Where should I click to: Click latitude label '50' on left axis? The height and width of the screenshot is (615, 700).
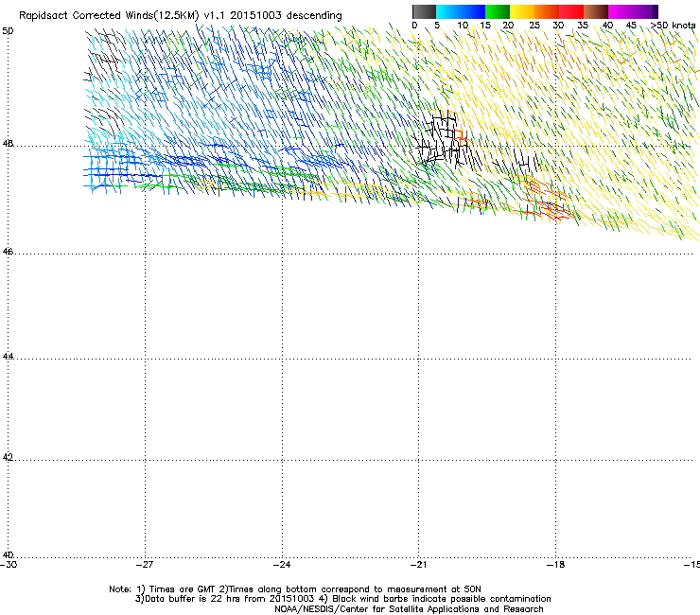click(8, 31)
